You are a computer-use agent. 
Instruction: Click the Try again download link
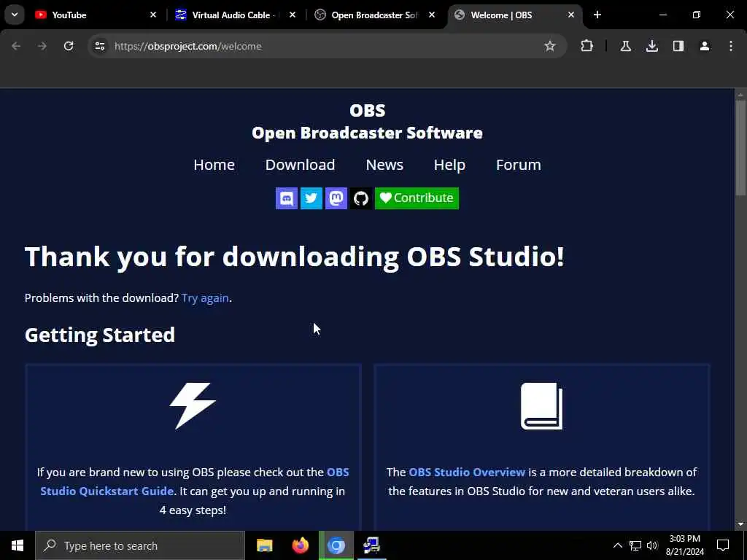point(205,298)
